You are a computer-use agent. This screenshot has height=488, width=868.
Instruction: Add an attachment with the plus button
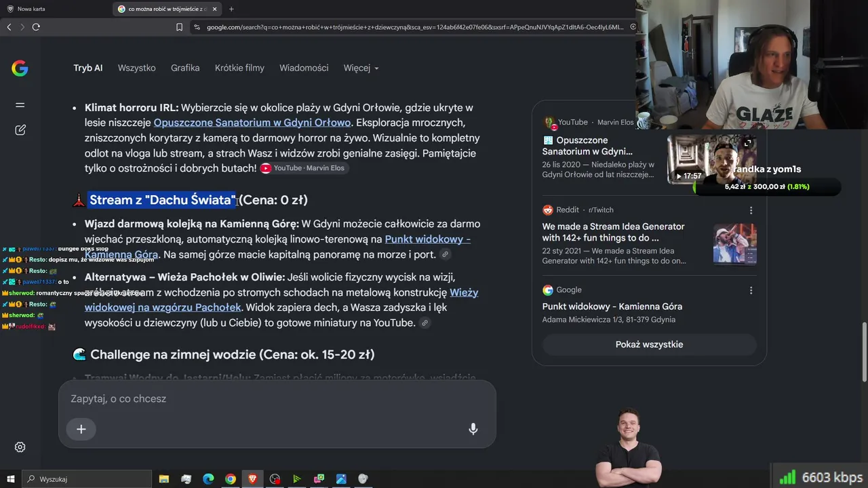81,429
